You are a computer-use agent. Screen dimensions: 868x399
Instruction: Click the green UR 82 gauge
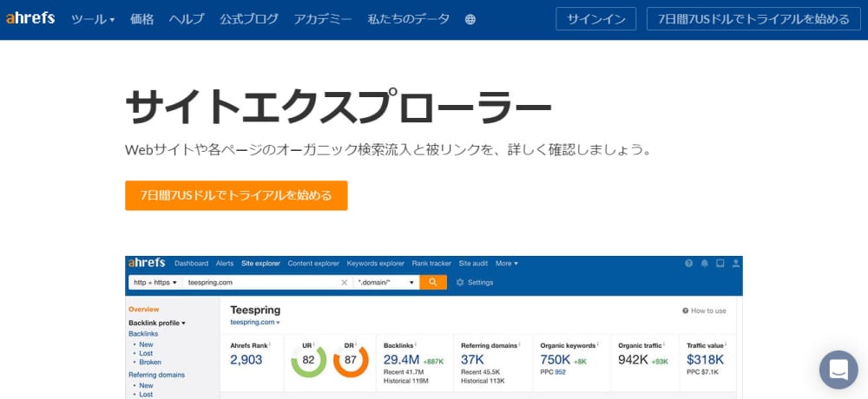point(308,360)
